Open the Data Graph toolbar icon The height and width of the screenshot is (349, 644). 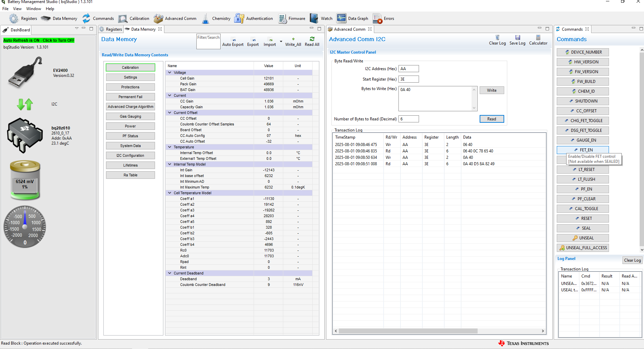pyautogui.click(x=342, y=18)
